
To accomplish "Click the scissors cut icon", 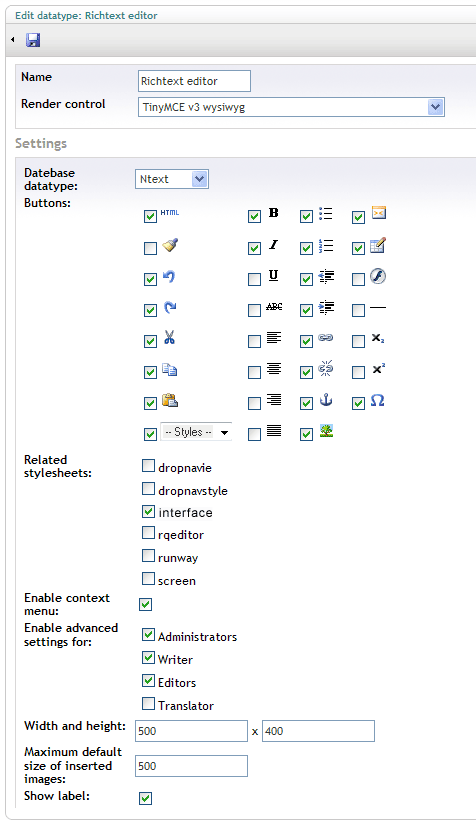I will [169, 337].
